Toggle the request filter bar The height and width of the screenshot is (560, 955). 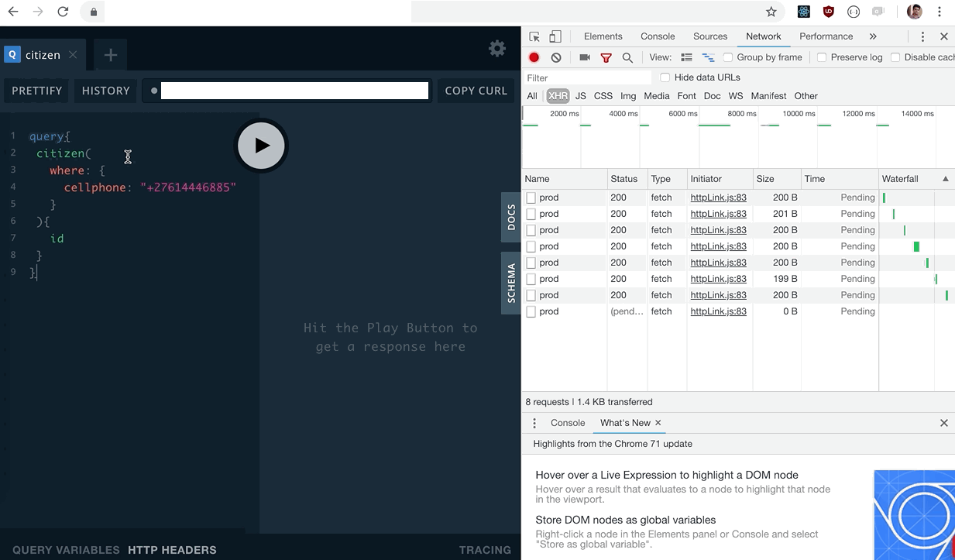pos(606,57)
